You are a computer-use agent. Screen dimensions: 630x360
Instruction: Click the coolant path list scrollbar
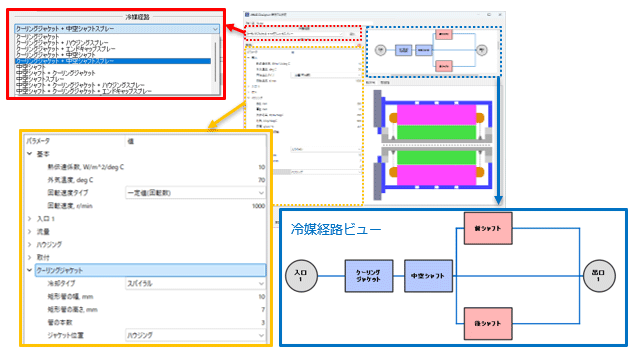pyautogui.click(x=216, y=62)
